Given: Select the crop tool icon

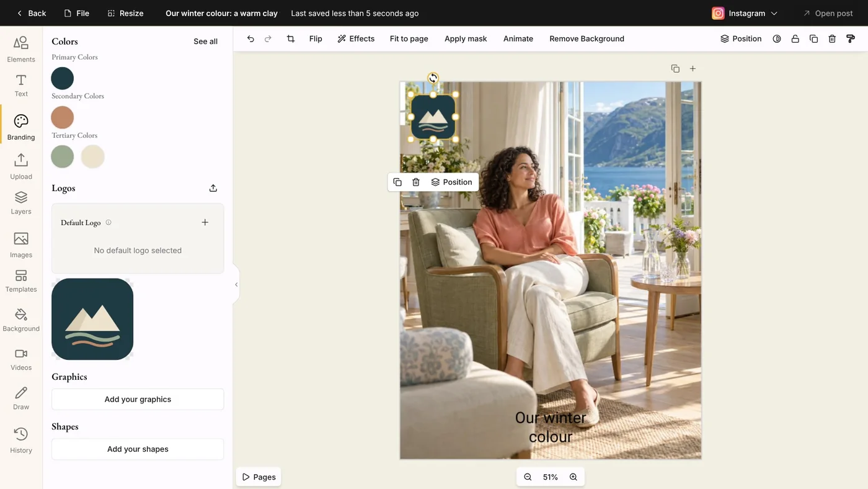Looking at the screenshot, I should click(x=291, y=38).
